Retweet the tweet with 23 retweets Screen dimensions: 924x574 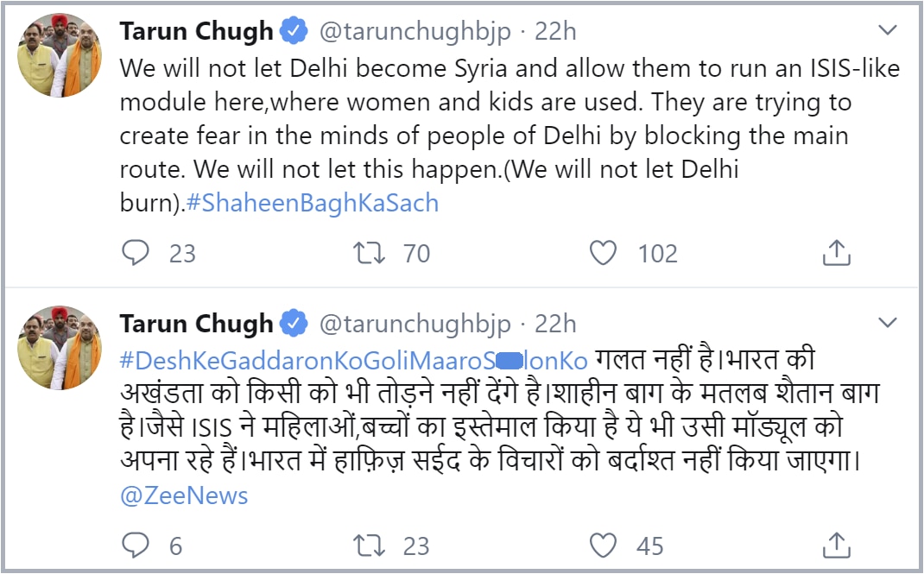370,545
